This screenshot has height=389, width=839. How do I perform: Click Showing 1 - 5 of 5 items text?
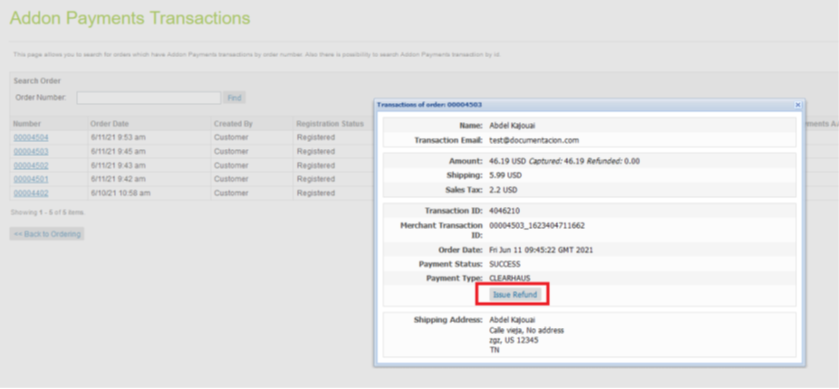click(x=48, y=212)
